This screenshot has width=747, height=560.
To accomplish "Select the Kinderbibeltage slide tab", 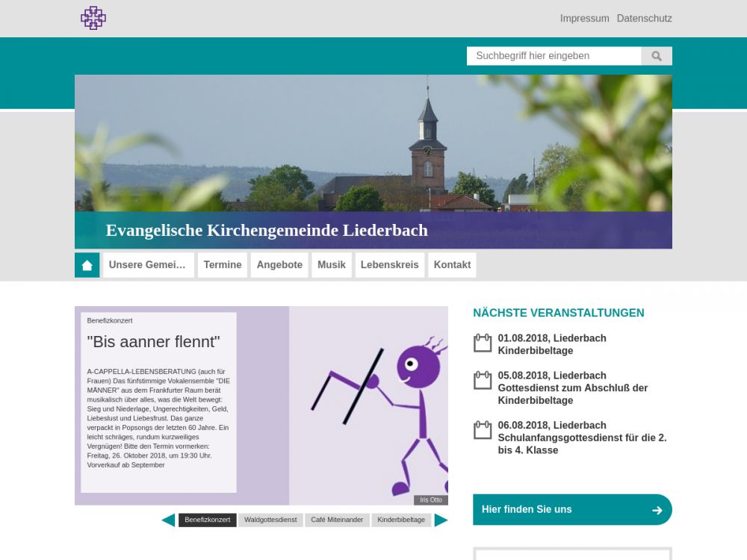I will click(401, 520).
